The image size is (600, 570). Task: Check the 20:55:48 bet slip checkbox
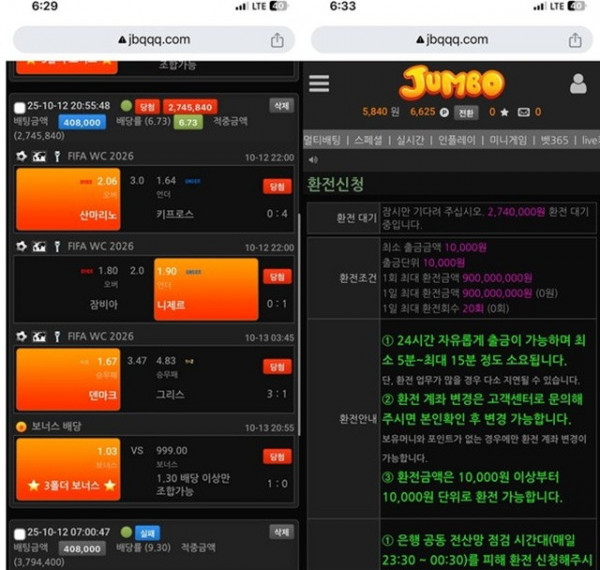19,107
